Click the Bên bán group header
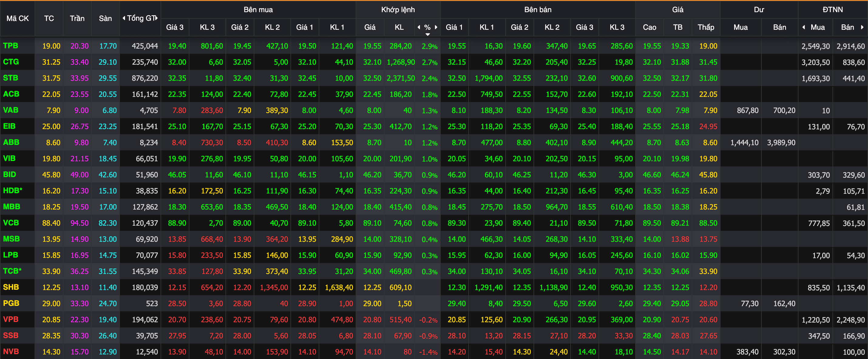 tap(538, 10)
